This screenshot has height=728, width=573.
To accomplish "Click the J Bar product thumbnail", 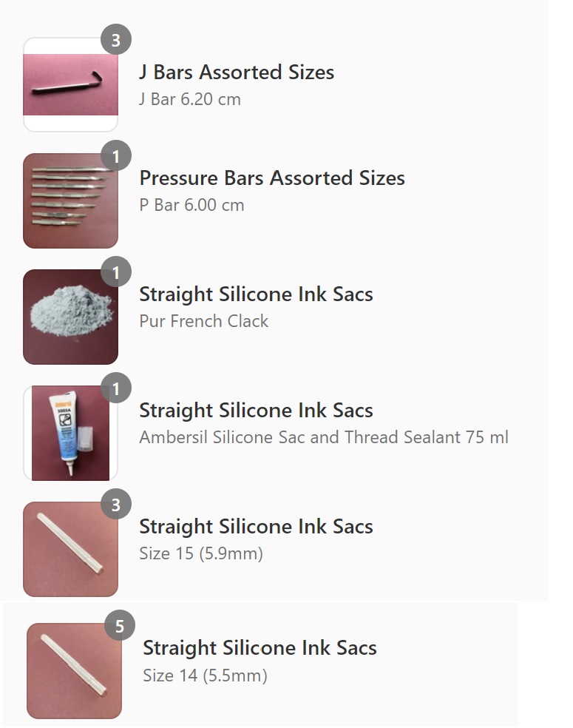I will coord(70,85).
